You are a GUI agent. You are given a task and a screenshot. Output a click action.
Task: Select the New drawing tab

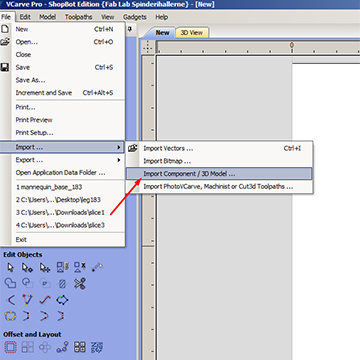pos(162,33)
